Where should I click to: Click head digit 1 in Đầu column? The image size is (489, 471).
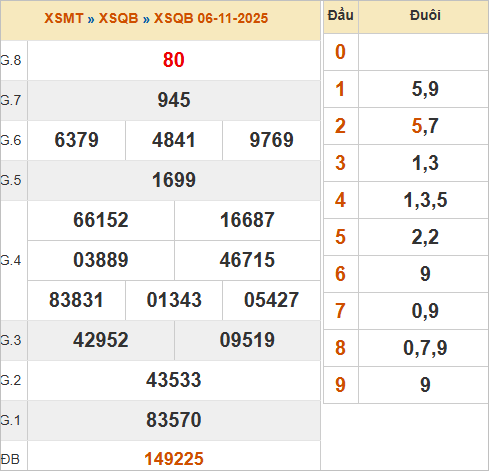[340, 89]
